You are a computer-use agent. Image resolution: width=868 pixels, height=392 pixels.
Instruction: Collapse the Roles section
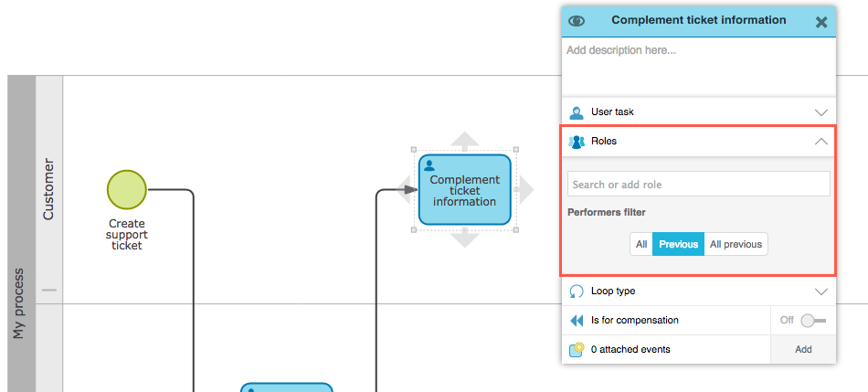(820, 142)
